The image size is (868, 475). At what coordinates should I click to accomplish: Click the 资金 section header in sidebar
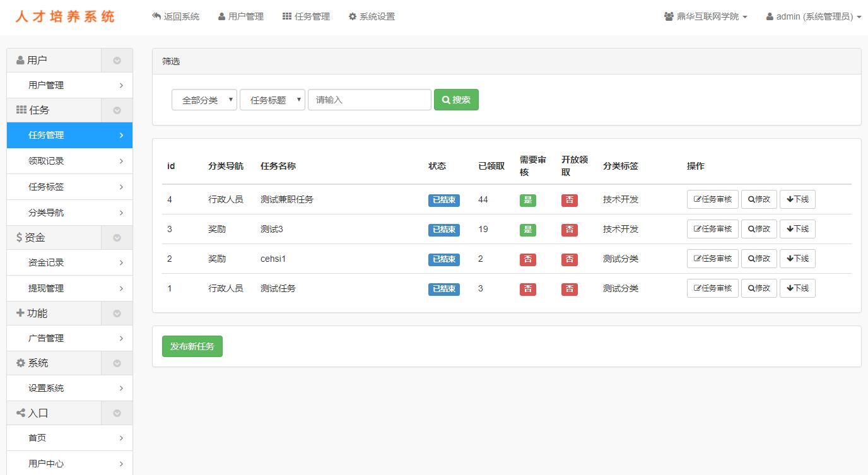(54, 238)
